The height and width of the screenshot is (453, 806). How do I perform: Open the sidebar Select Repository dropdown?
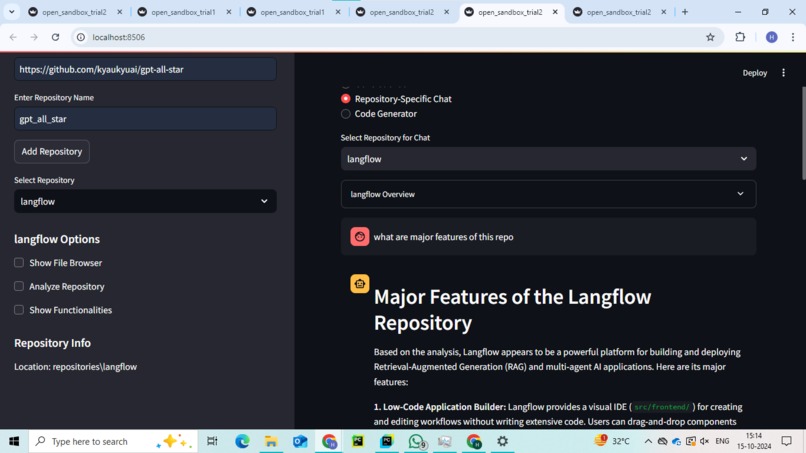tap(145, 201)
